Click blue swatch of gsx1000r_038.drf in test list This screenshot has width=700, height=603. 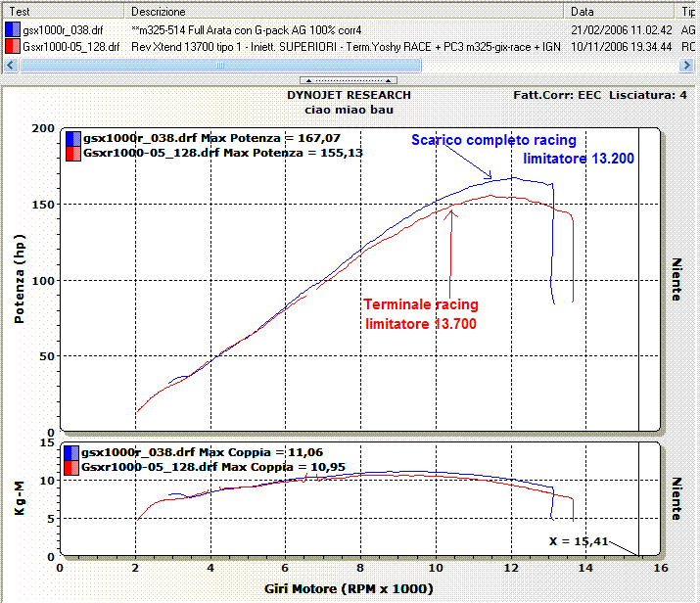pyautogui.click(x=13, y=30)
